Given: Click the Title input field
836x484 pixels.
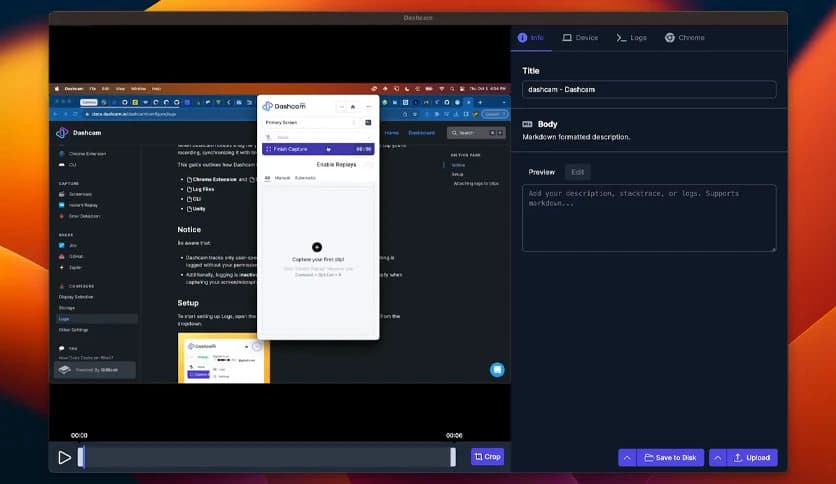Looking at the screenshot, I should pyautogui.click(x=649, y=89).
